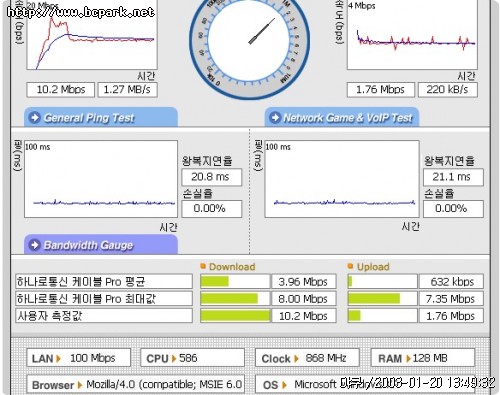Click the RAM orange arrow marker
This screenshot has height=395, width=500.
click(x=408, y=359)
